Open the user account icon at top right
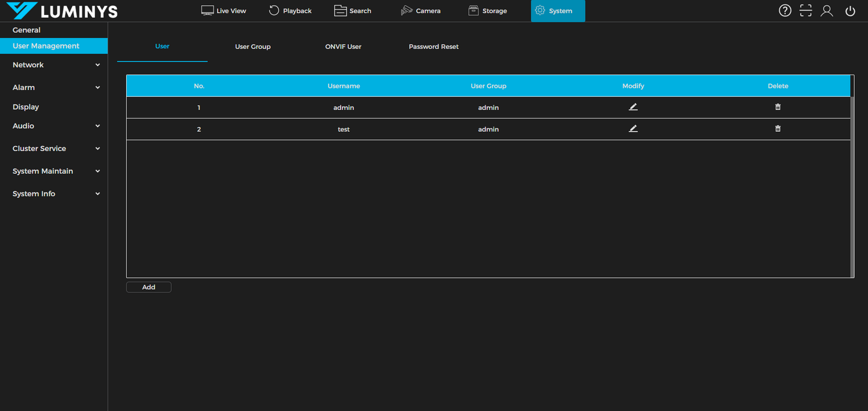The image size is (868, 411). (826, 10)
